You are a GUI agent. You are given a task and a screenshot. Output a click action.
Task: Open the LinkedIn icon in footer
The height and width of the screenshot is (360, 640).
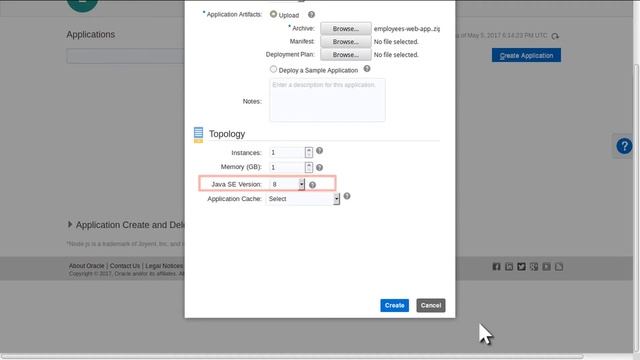[509, 267]
